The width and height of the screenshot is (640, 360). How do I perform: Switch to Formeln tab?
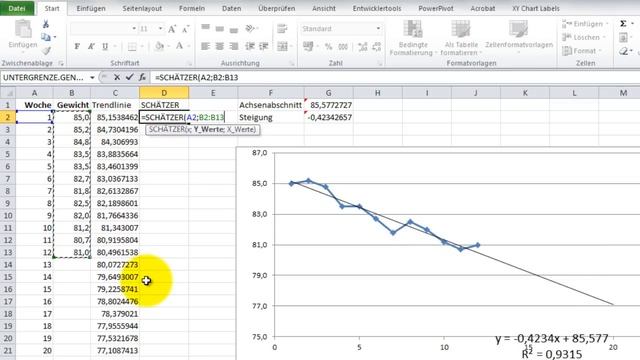pos(192,8)
